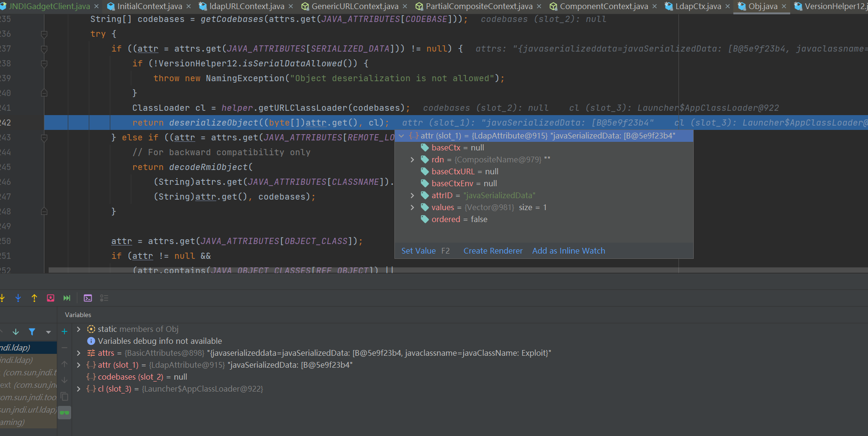Switch to the InitialContext.java editor tab
868x436 pixels.
pos(149,6)
